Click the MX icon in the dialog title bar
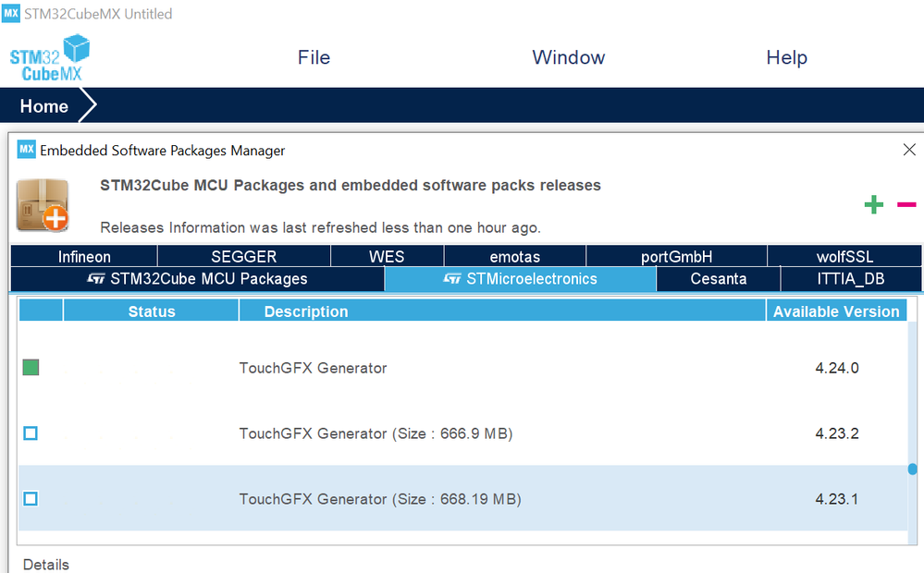 (27, 150)
